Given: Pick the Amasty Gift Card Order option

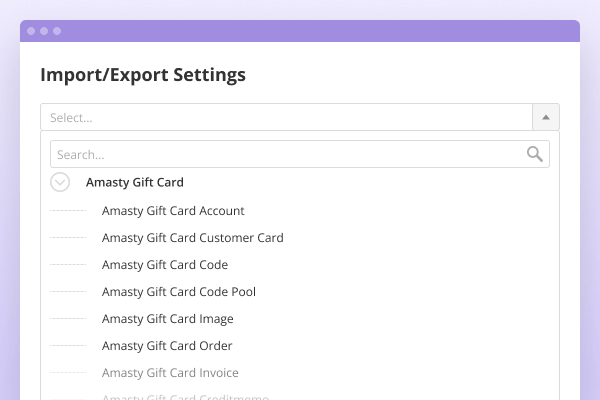Looking at the screenshot, I should pos(167,346).
